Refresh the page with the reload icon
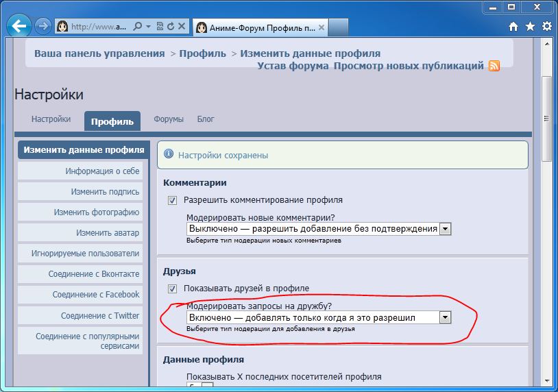 pos(170,27)
